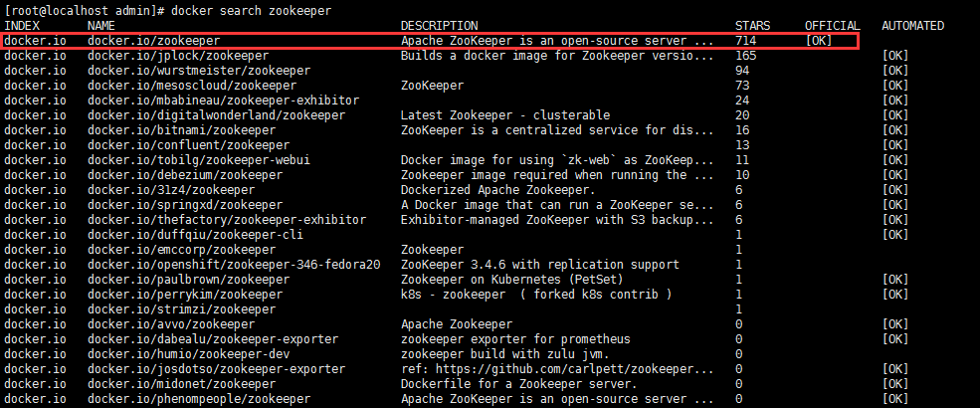Select the docker.io/zookeeper official image name
The image size is (980, 408).
(153, 41)
